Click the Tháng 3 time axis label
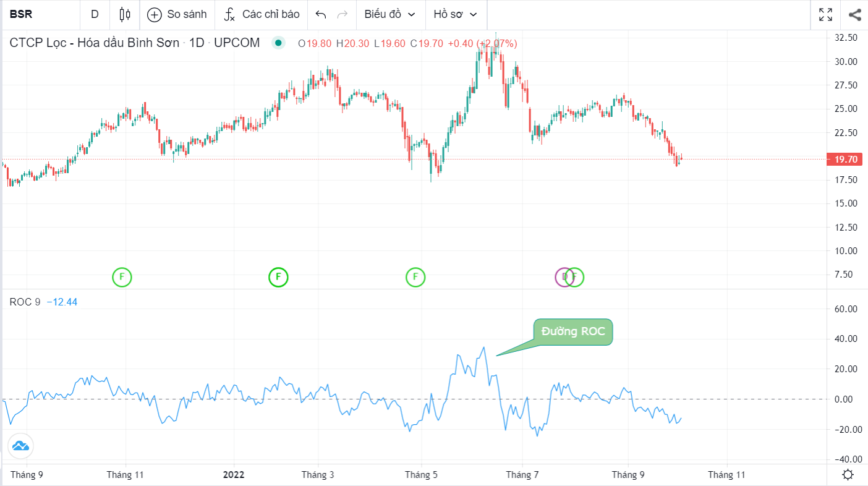This screenshot has height=486, width=868. tap(318, 475)
